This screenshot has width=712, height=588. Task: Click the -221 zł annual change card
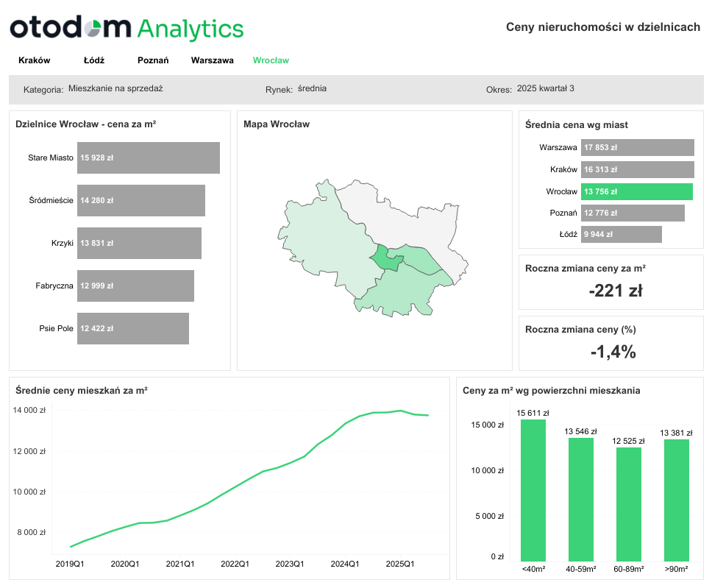pyautogui.click(x=610, y=283)
